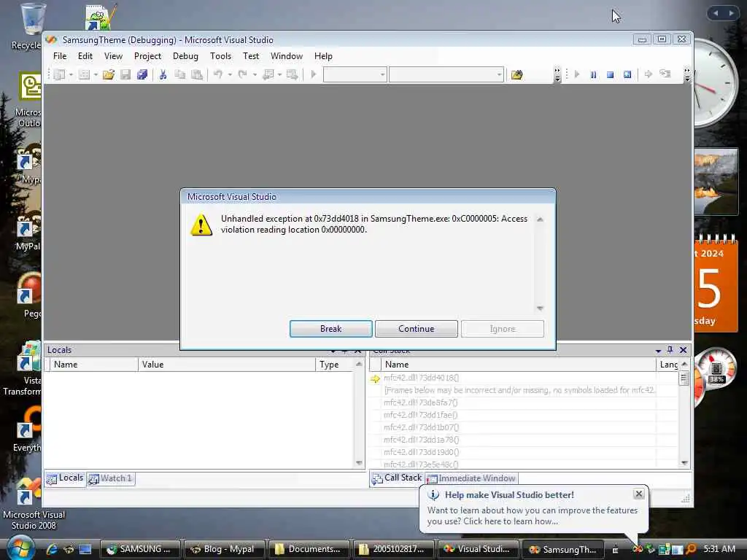Click the Navigate Backward icon

(x=268, y=75)
